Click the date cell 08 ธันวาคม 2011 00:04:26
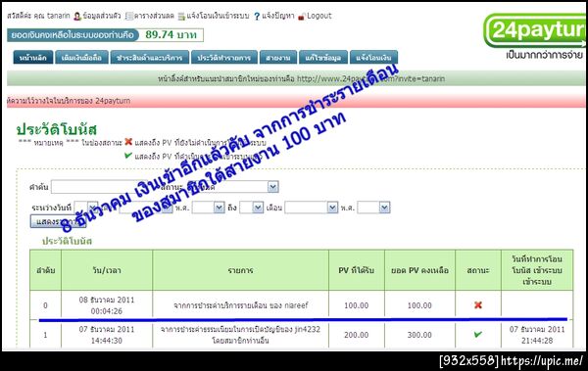This screenshot has width=588, height=371. [107, 305]
